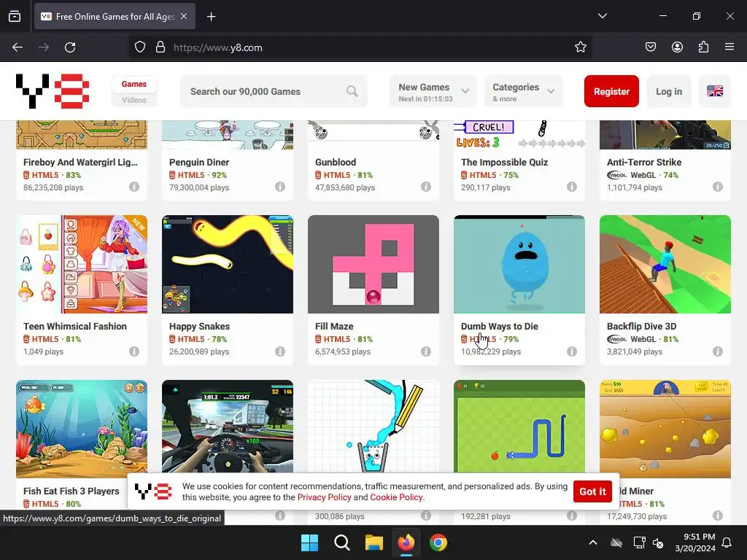The height and width of the screenshot is (560, 747).
Task: Show info for Fireboy And Watergirl game
Action: coord(134,187)
